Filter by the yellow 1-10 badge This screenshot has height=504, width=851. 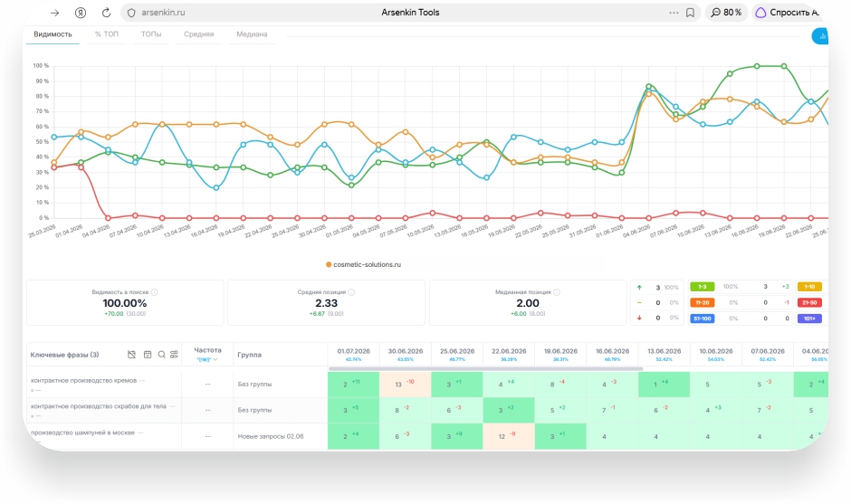[809, 287]
